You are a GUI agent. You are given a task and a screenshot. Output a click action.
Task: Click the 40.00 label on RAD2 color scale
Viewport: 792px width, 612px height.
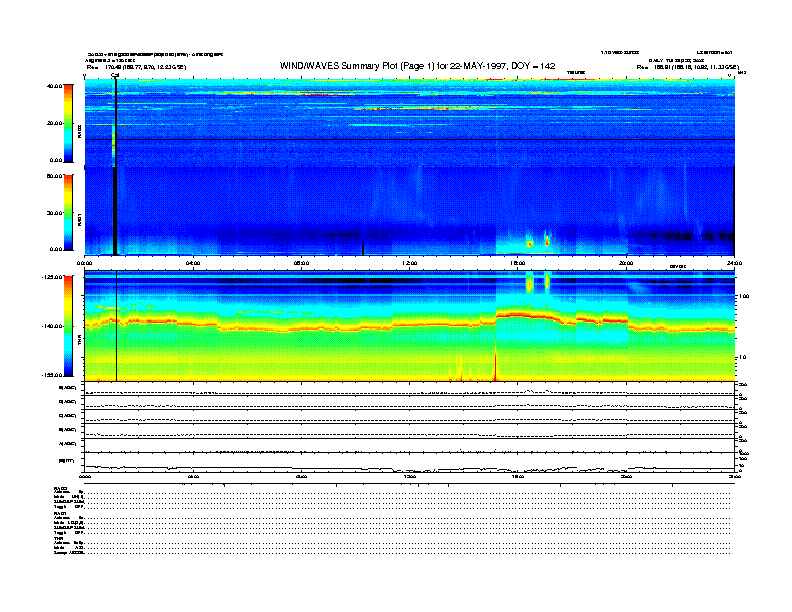(54, 86)
